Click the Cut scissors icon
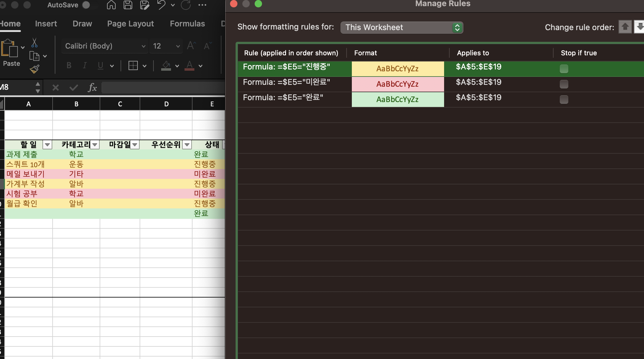The width and height of the screenshot is (644, 359). coord(34,43)
